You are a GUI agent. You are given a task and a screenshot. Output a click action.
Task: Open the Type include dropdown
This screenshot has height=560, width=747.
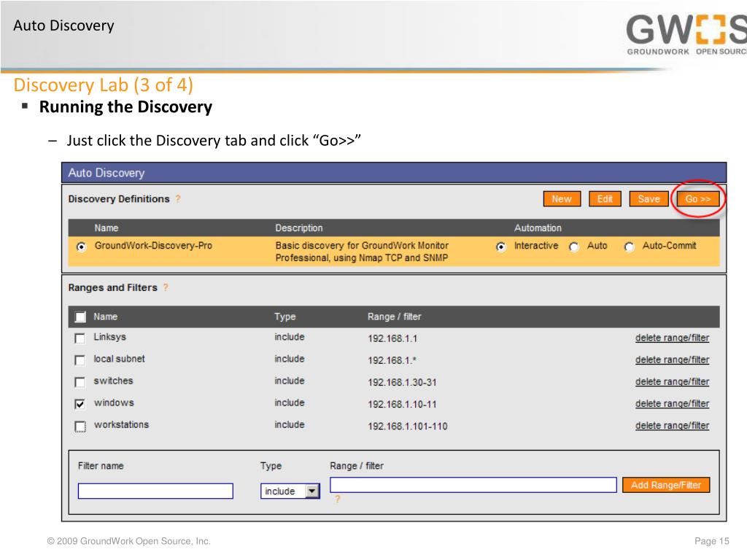click(x=290, y=491)
